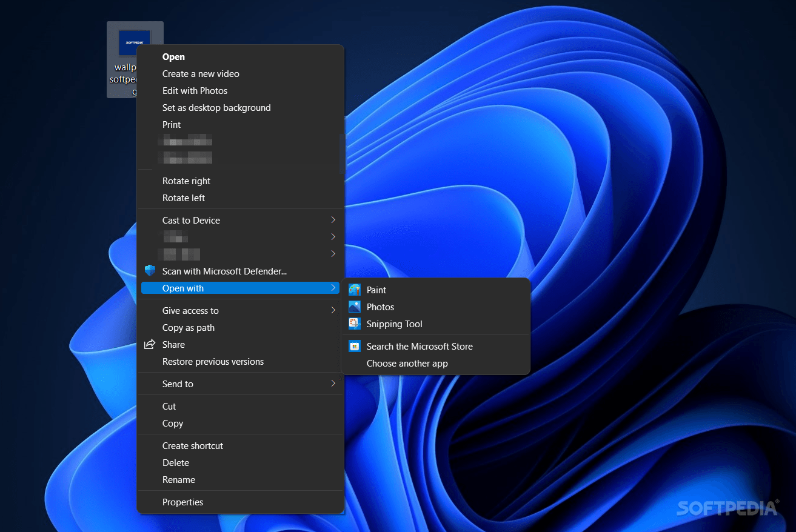Expand the Send to submenu arrow

pyautogui.click(x=333, y=383)
